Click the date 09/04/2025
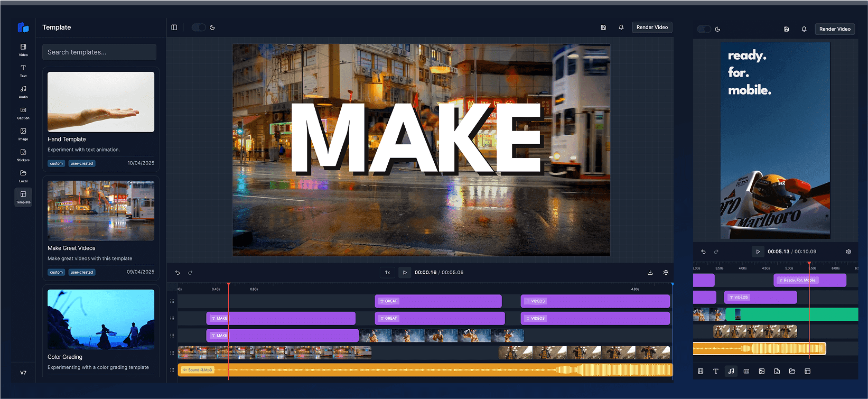This screenshot has height=399, width=868. [x=141, y=272]
